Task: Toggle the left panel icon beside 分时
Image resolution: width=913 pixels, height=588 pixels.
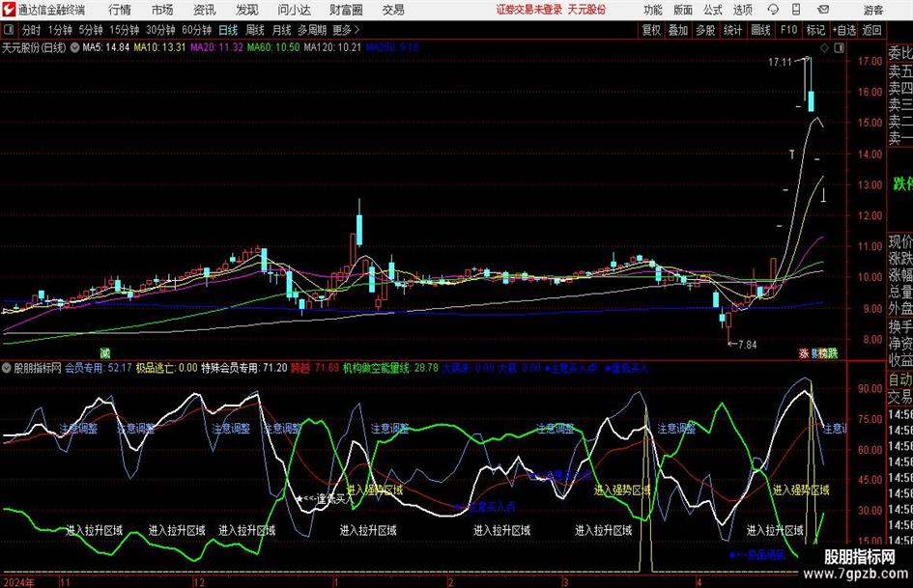Action: (x=9, y=30)
